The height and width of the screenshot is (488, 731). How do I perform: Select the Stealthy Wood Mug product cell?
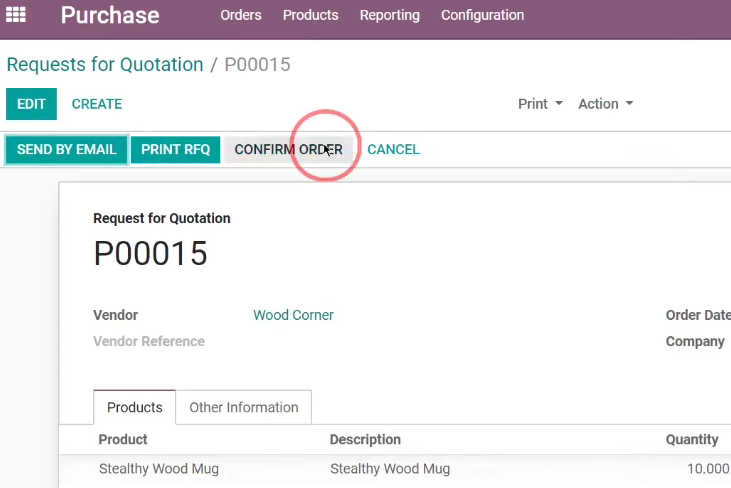point(159,469)
